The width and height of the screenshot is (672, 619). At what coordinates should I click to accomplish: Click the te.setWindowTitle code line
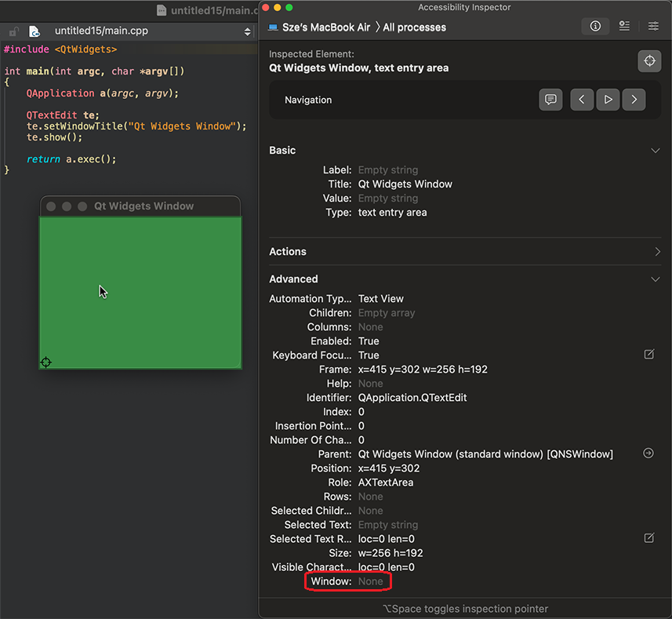coord(136,126)
